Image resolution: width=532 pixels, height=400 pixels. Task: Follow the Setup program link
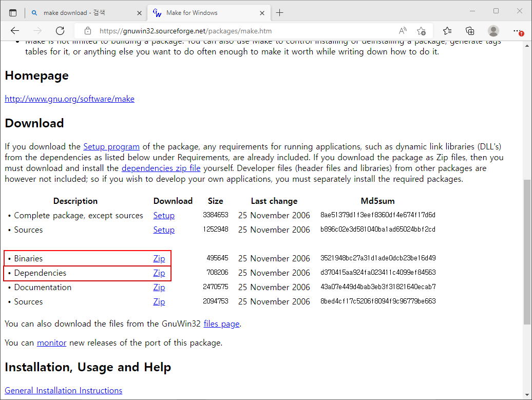[x=111, y=146]
